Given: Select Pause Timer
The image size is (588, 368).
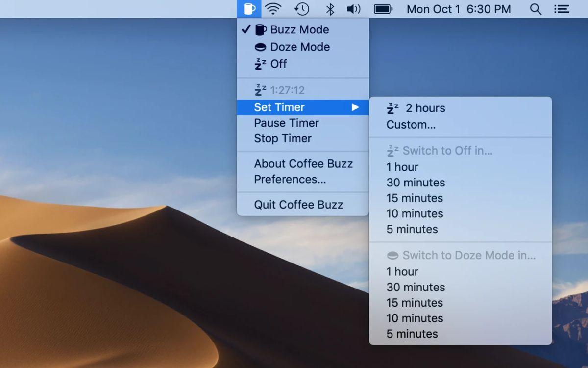Looking at the screenshot, I should pyautogui.click(x=286, y=123).
